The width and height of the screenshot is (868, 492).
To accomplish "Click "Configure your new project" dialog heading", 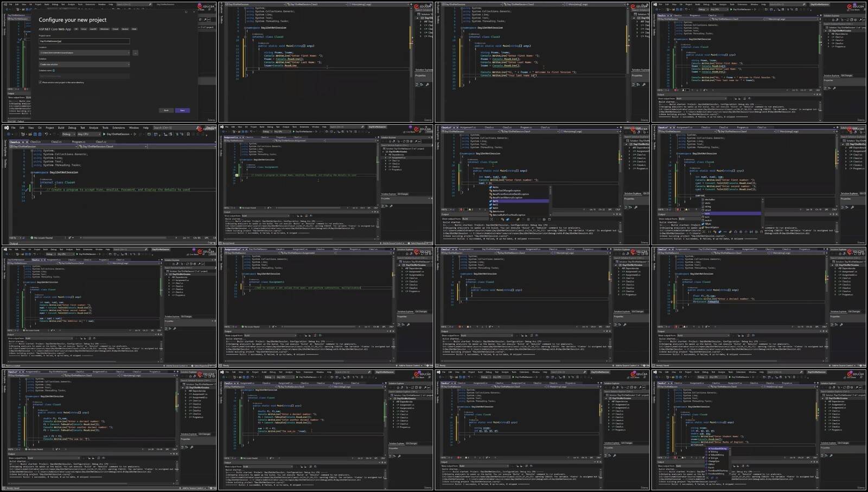I will (72, 20).
